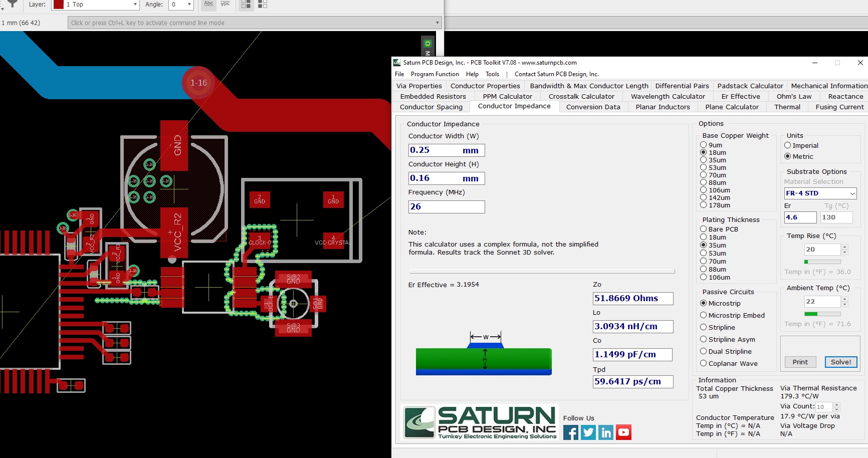Screen dimensions: 868x458
Task: Click the Frequency MHz input field
Action: click(447, 206)
